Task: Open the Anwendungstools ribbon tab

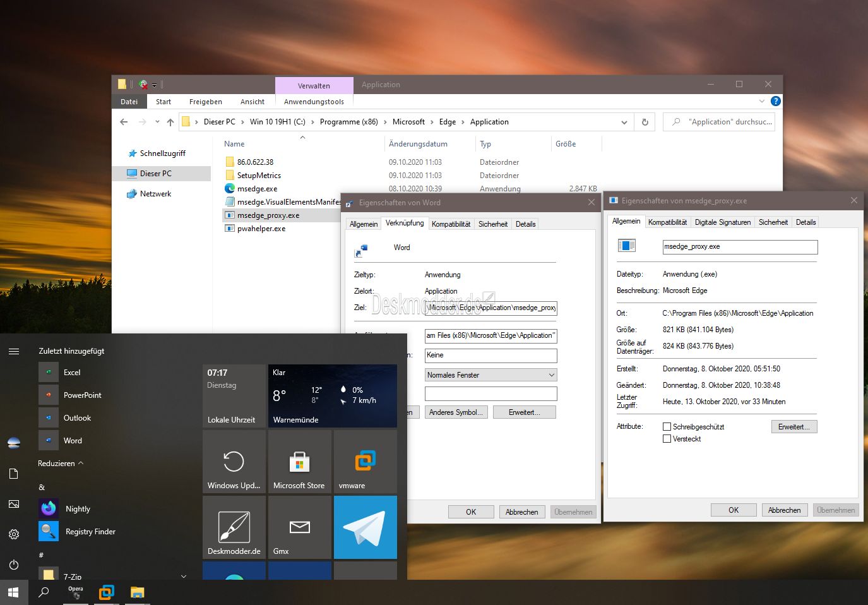Action: pyautogui.click(x=314, y=102)
